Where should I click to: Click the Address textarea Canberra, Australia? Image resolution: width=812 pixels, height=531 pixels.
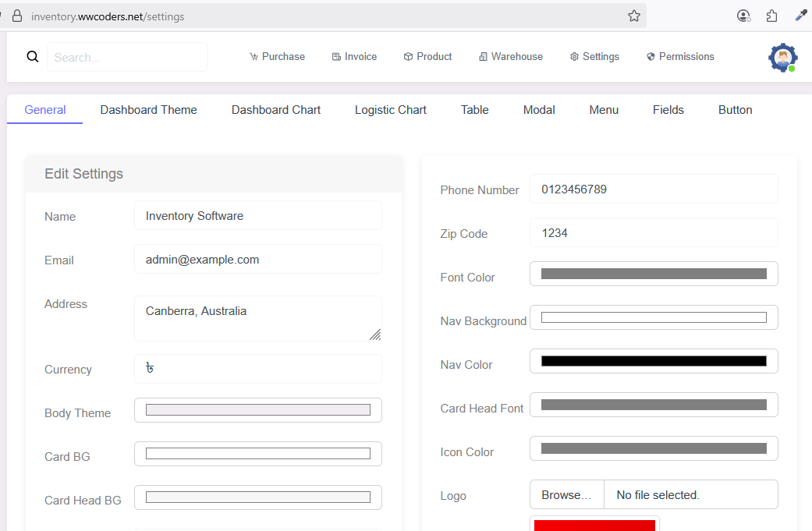pyautogui.click(x=258, y=318)
